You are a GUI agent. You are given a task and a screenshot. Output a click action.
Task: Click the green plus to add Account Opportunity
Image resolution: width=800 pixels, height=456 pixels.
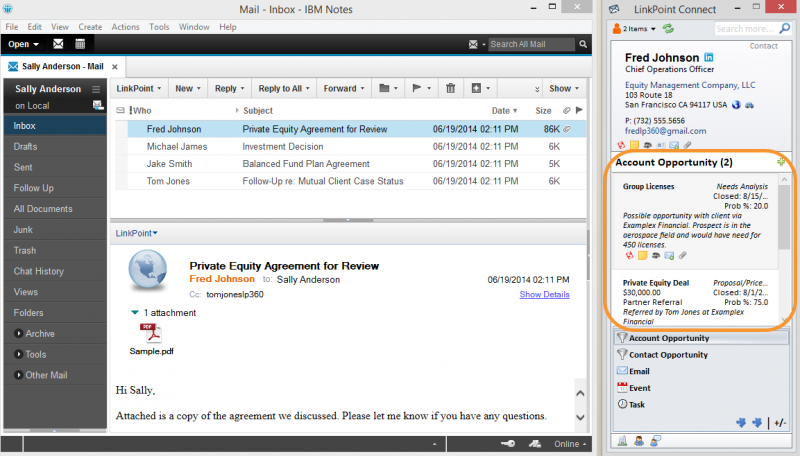click(781, 162)
